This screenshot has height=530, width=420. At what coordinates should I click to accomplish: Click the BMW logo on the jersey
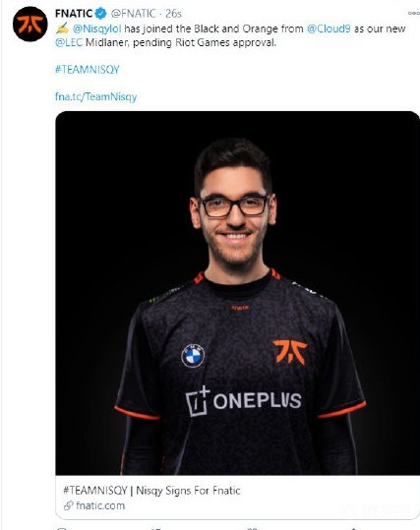pyautogui.click(x=193, y=356)
